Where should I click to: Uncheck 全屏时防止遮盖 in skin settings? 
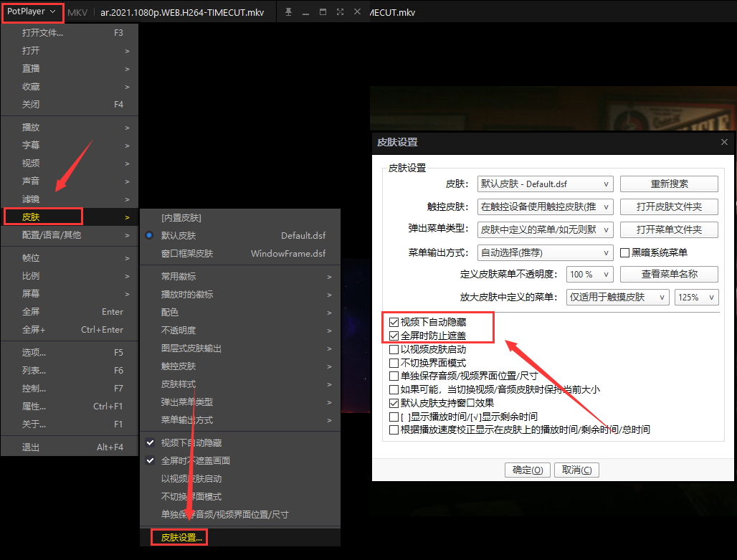[394, 336]
